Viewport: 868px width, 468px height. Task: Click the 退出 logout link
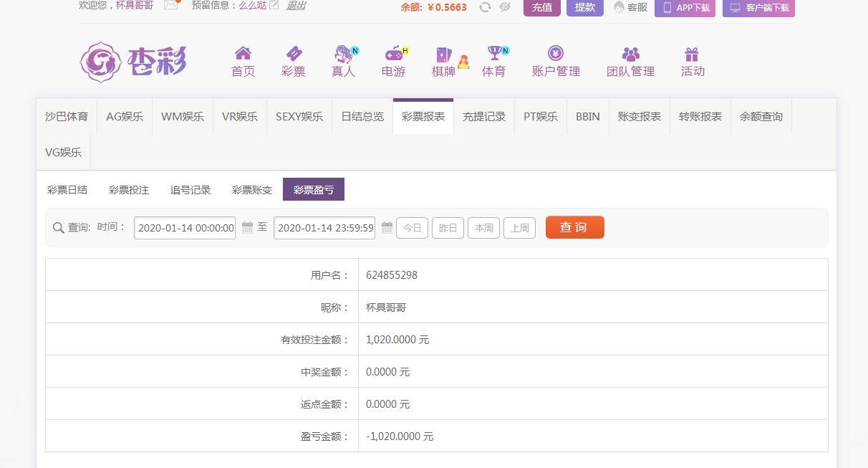tap(296, 6)
